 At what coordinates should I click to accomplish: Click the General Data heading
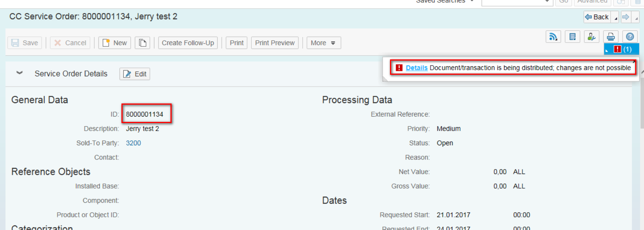pyautogui.click(x=39, y=100)
